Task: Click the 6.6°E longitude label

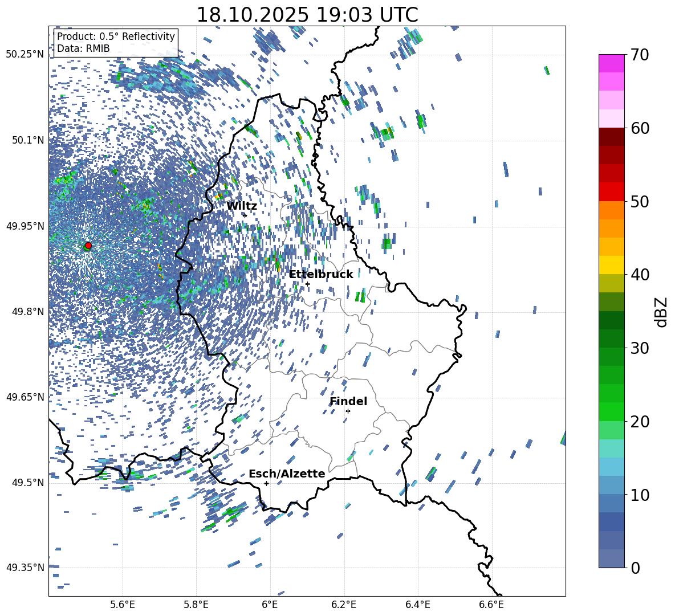Action: click(x=491, y=605)
